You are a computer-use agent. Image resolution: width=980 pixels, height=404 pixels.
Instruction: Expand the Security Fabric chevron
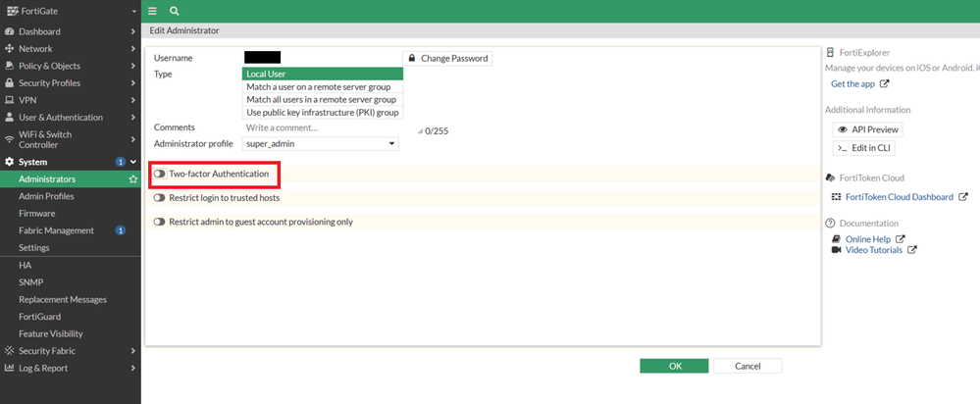coord(133,351)
